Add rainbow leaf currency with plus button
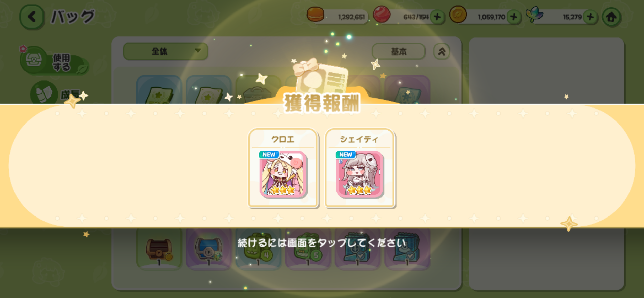 coord(590,17)
